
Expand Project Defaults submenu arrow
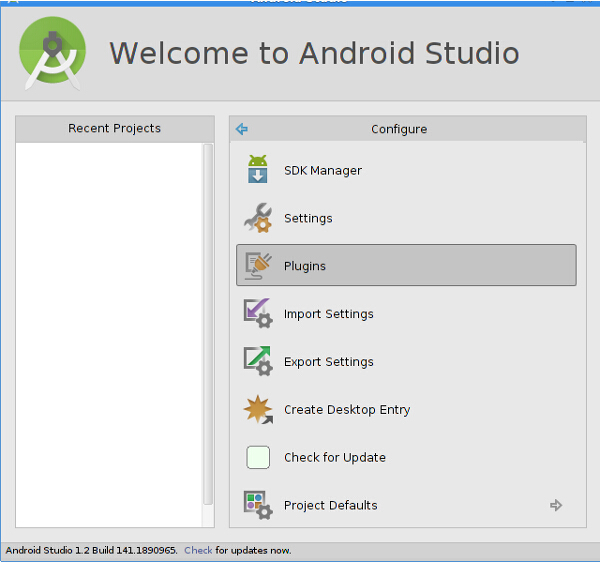(x=556, y=505)
